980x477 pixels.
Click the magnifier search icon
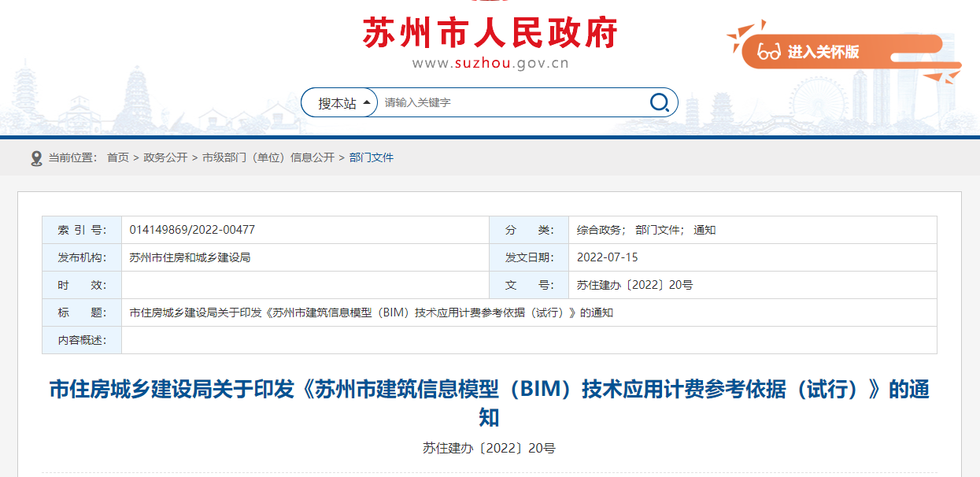[660, 102]
